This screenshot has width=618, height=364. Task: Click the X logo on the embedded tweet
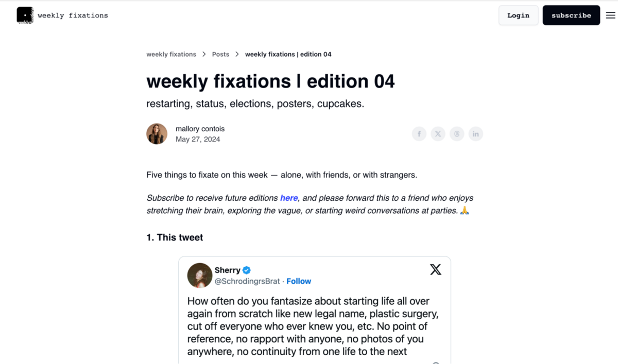click(436, 269)
